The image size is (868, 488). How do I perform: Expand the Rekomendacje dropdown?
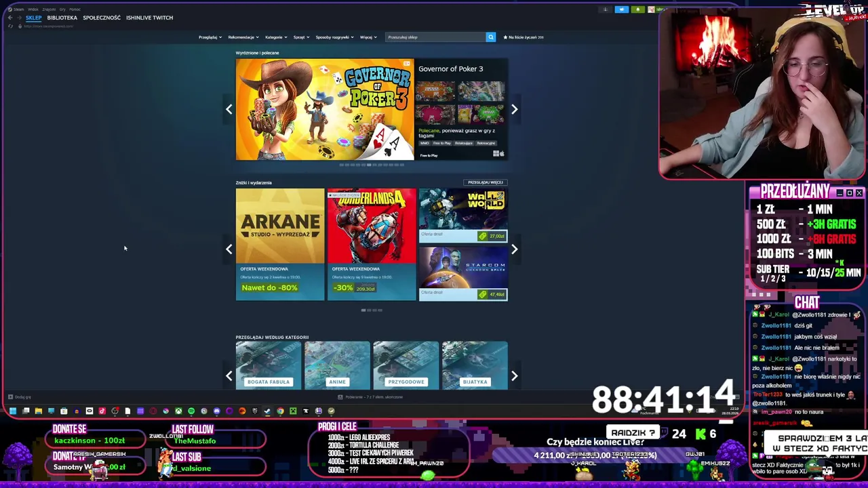(243, 37)
